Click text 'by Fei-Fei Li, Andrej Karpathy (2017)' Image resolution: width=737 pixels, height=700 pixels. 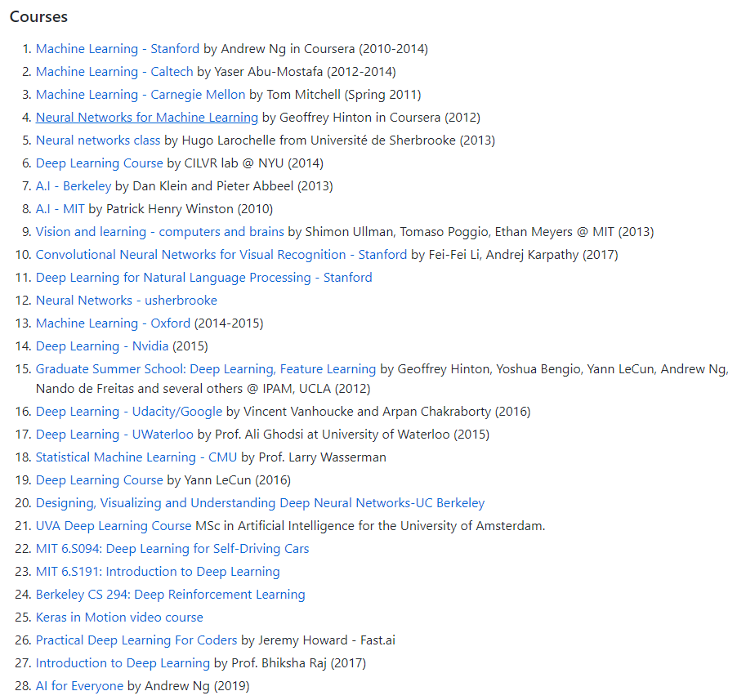point(515,255)
